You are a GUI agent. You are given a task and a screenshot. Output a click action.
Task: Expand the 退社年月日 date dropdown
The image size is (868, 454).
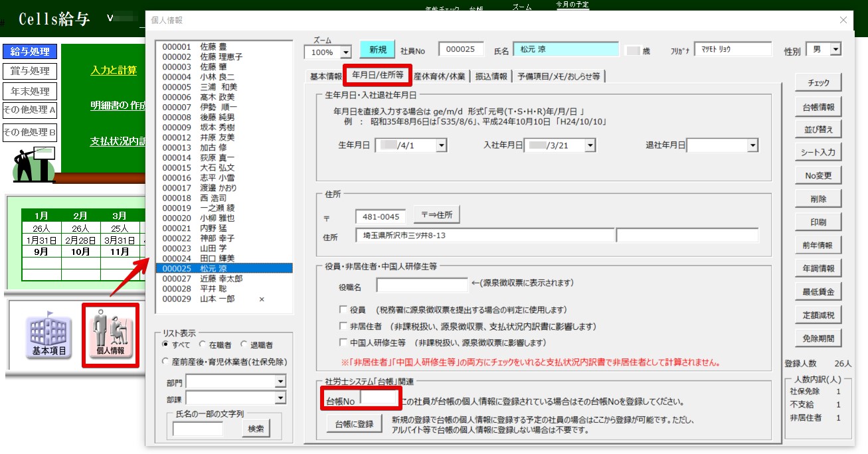(x=752, y=145)
